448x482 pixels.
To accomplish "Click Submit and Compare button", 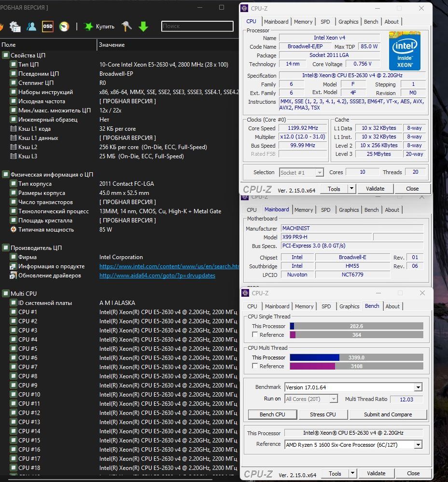I will (x=388, y=414).
